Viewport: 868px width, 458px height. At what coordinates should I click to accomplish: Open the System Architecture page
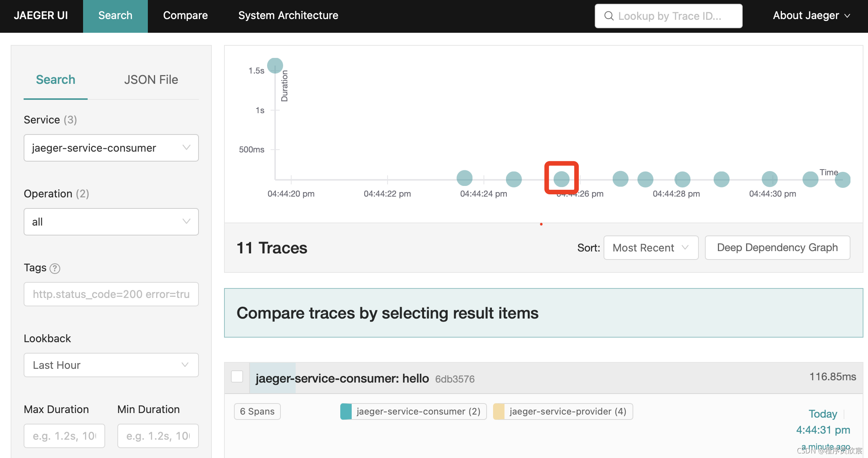(x=288, y=16)
